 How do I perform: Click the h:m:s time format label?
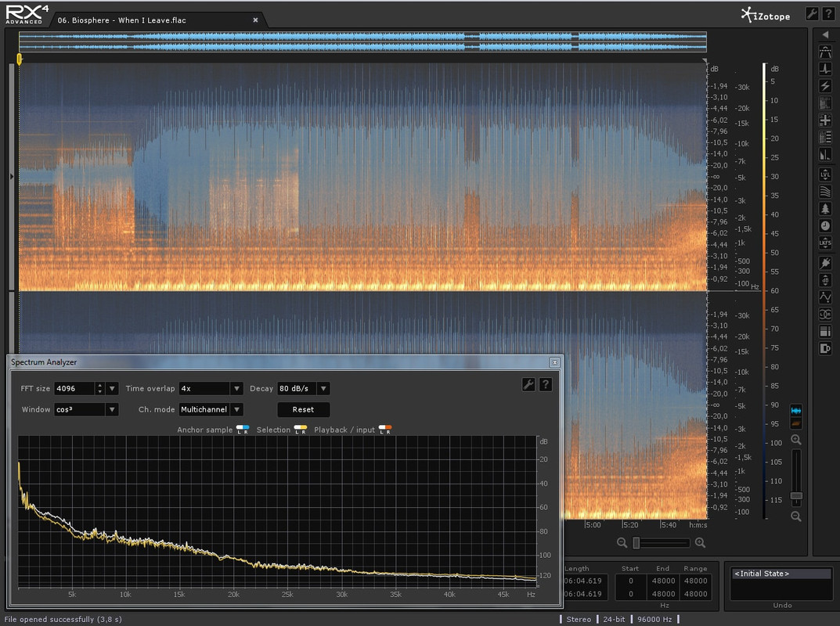pos(698,525)
